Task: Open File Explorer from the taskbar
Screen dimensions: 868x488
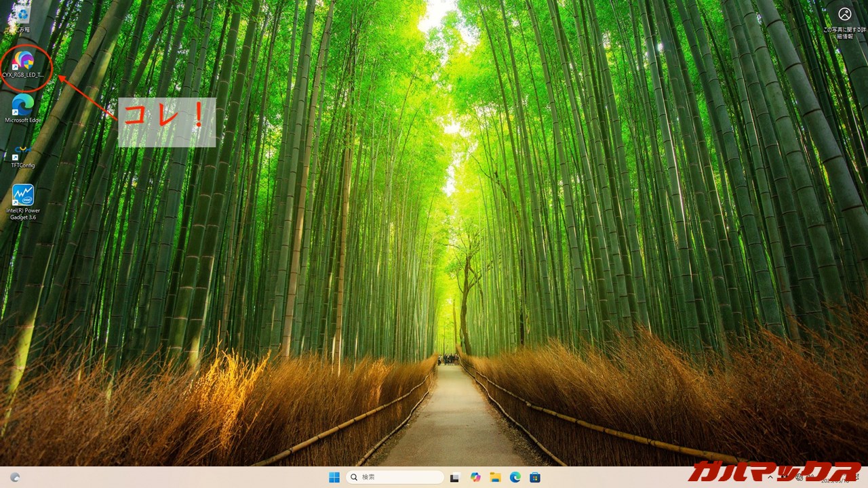Action: (x=495, y=477)
